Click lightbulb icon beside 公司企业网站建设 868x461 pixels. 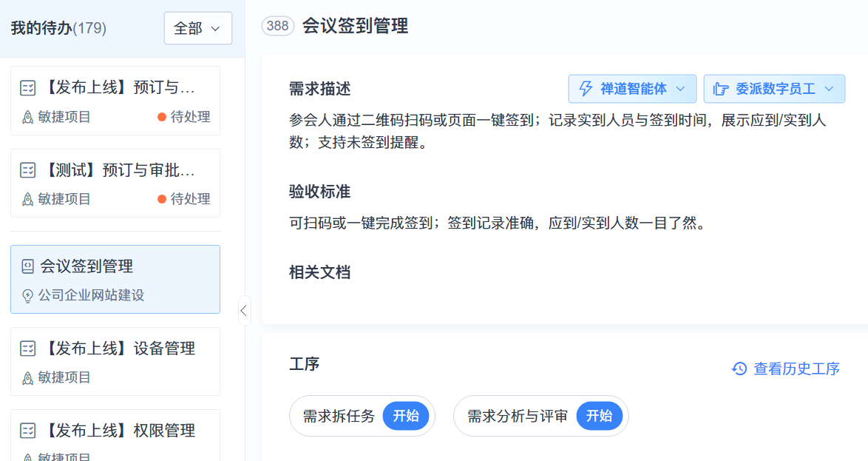(x=27, y=296)
